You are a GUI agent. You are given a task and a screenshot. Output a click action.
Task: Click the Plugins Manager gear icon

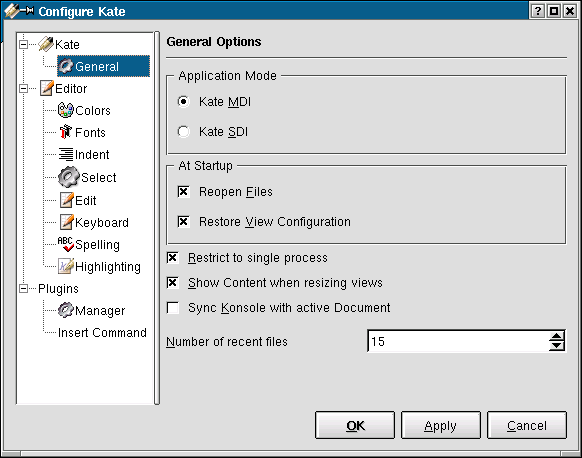(x=66, y=310)
